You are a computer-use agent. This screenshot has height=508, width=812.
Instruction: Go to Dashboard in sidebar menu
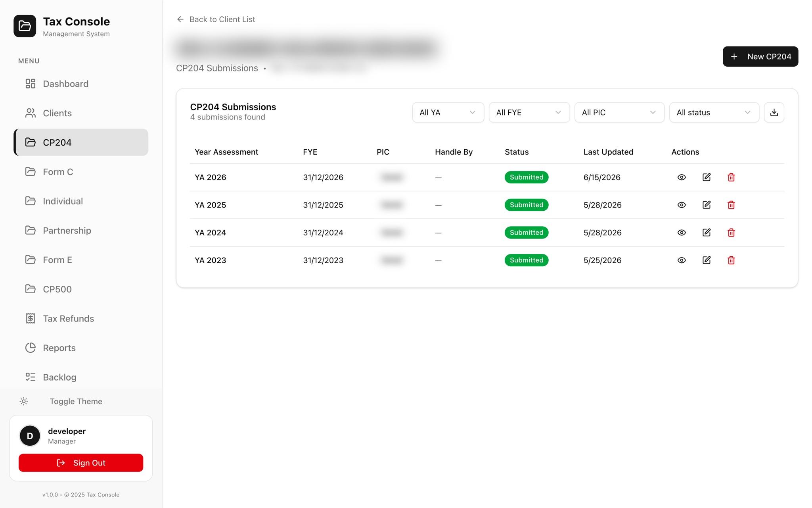(81, 84)
